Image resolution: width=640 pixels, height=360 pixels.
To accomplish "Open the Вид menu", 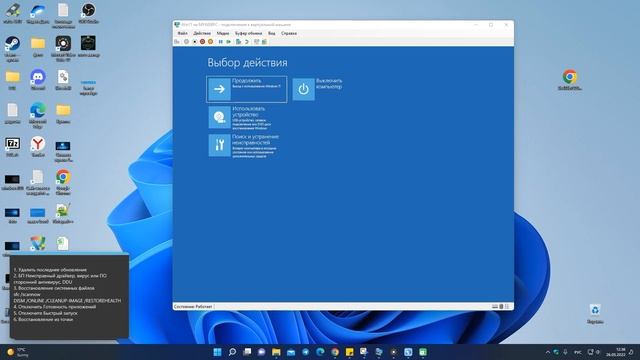I will click(x=271, y=33).
